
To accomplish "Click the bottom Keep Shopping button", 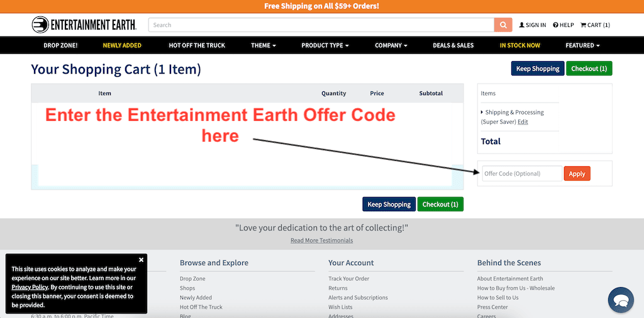I will tap(389, 204).
